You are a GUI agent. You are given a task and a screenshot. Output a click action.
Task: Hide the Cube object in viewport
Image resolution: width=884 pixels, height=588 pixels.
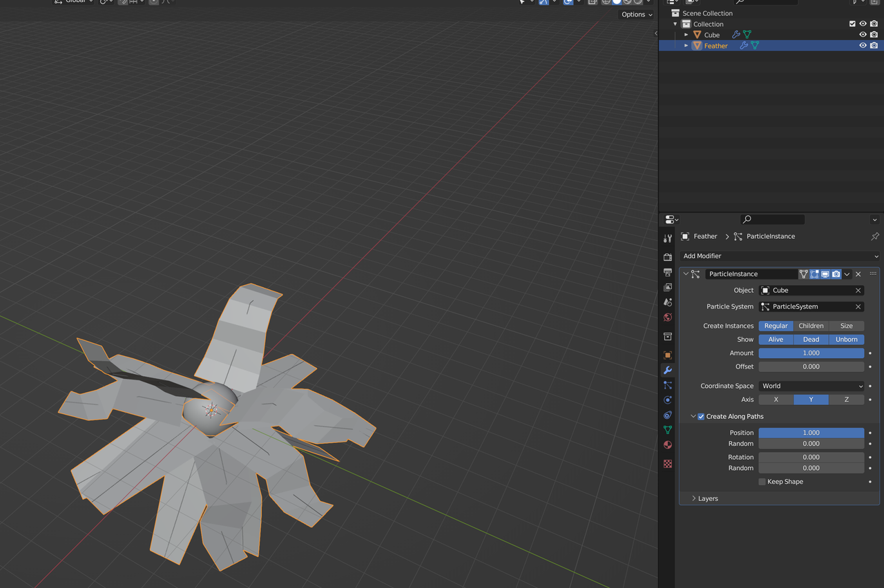point(863,35)
